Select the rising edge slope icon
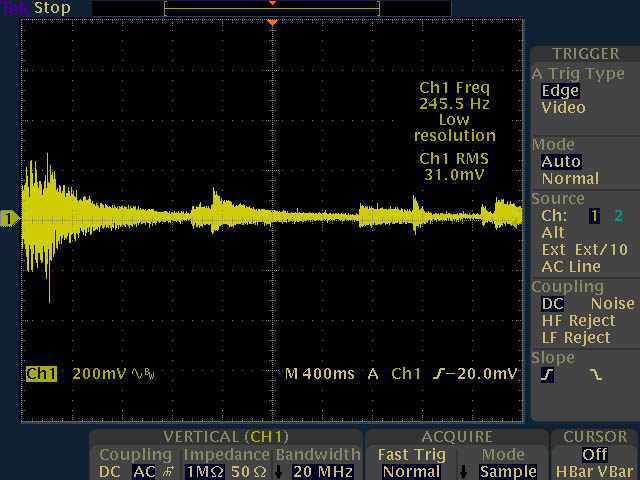The image size is (640, 480). pos(548,375)
